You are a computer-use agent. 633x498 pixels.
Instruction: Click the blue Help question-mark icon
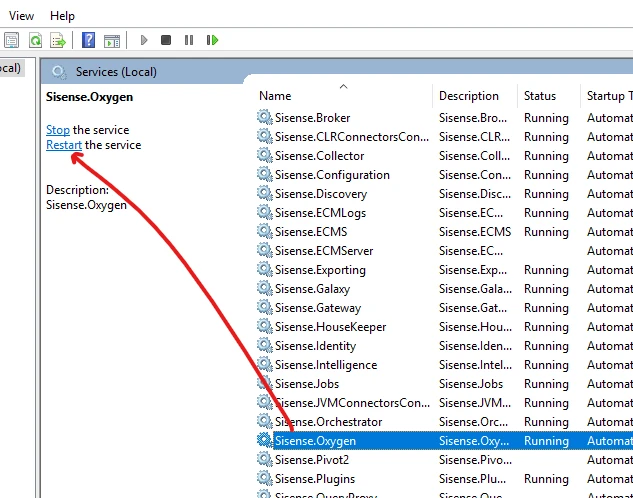coord(88,40)
